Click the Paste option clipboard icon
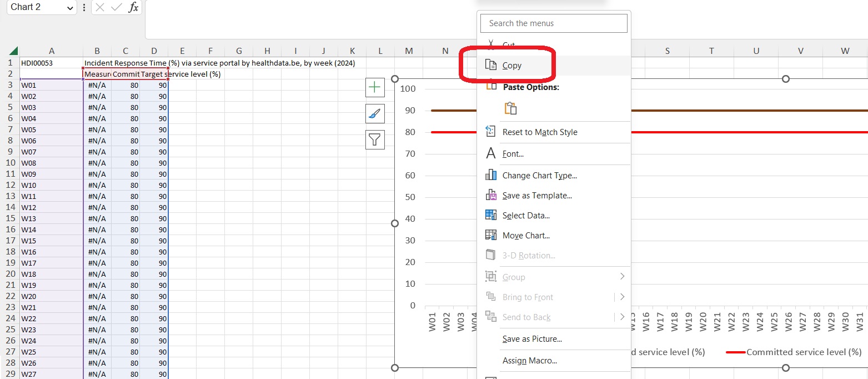 [x=510, y=108]
